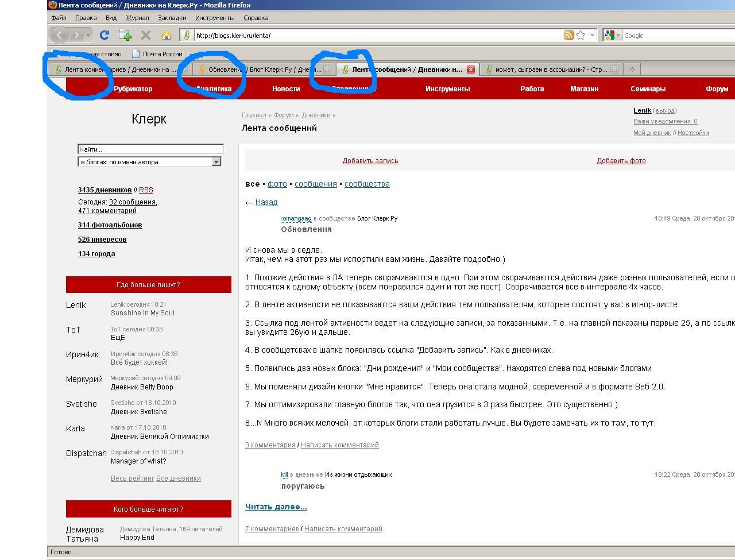Click the Google search engine icon

click(x=610, y=35)
